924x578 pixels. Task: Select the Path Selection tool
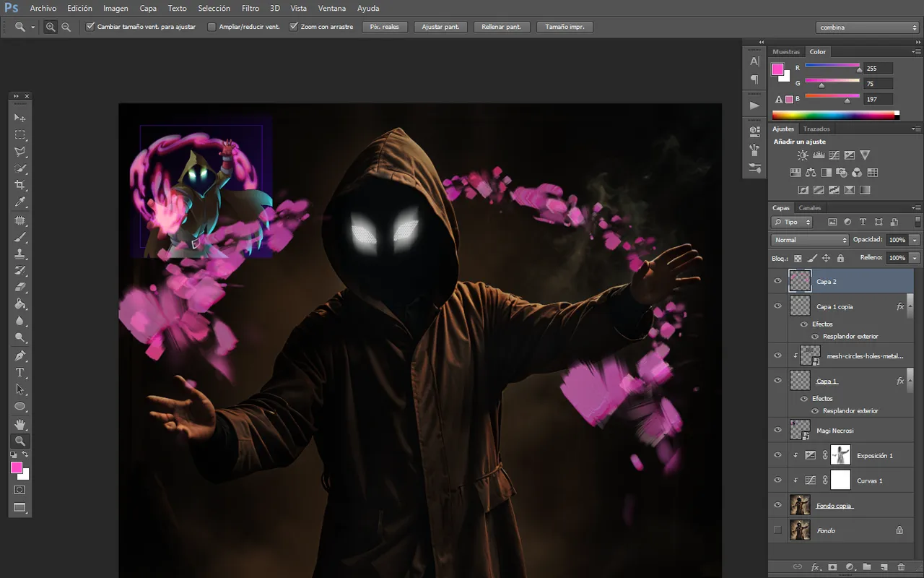[x=20, y=390]
